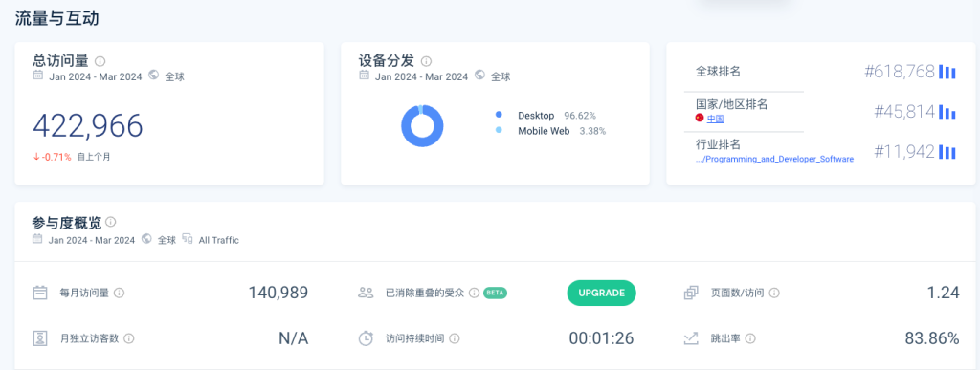Click the country rank #45,814
Screen dimensions: 980x370
(904, 112)
